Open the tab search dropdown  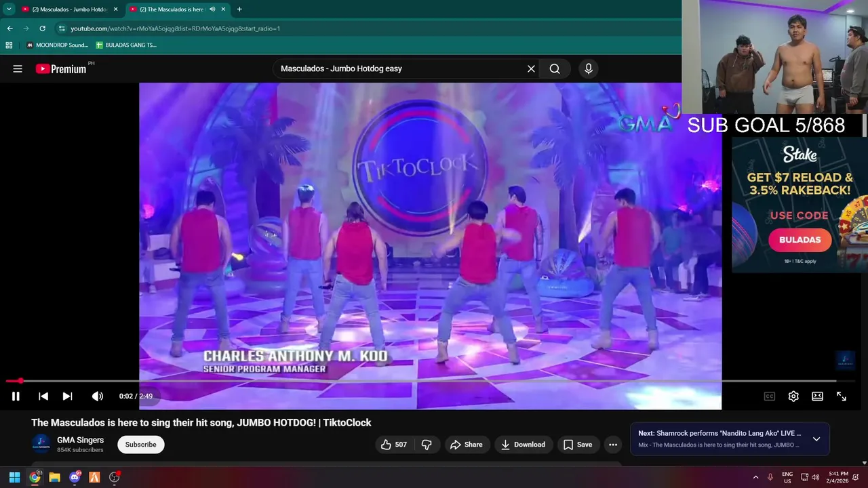tap(9, 9)
